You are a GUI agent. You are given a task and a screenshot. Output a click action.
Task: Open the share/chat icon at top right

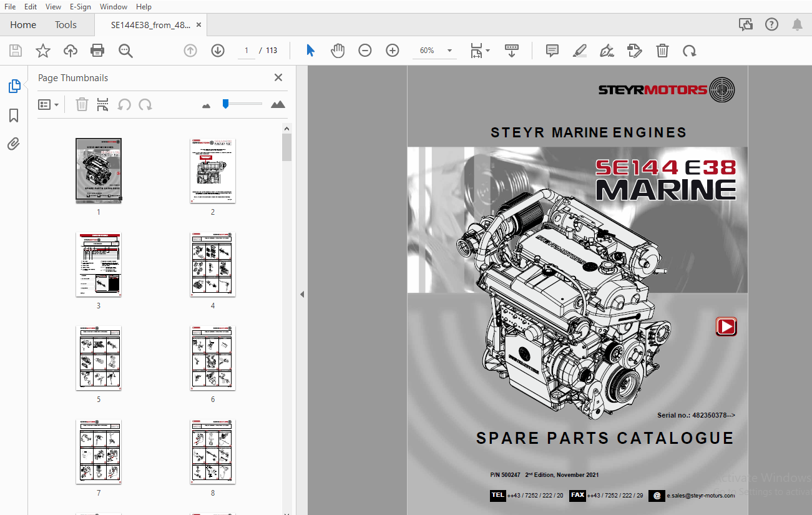(746, 24)
